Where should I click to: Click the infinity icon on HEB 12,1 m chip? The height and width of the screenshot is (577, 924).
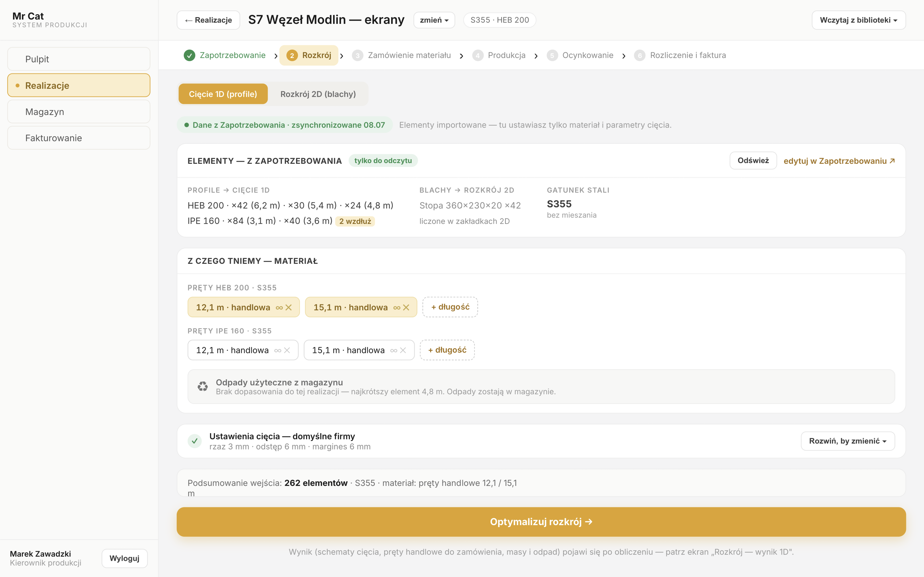click(279, 307)
